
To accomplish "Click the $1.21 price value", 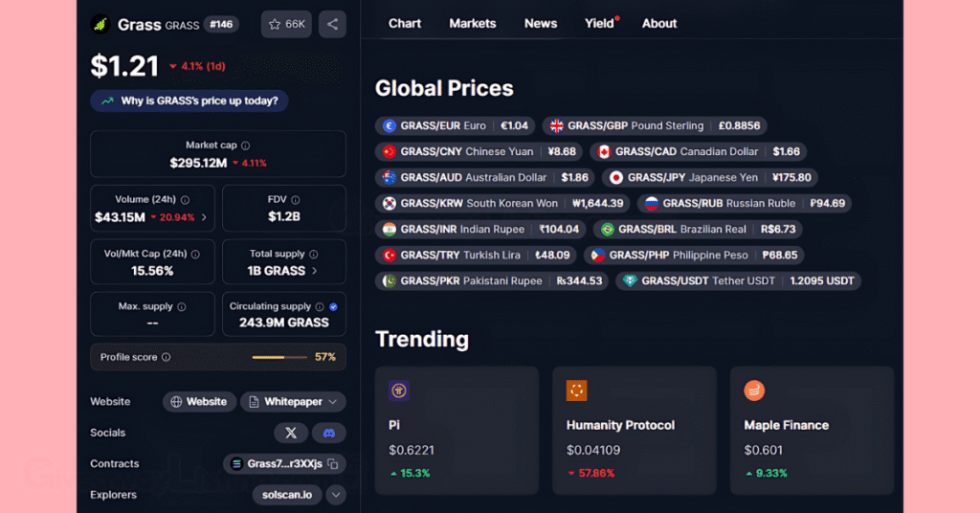I will (x=124, y=66).
